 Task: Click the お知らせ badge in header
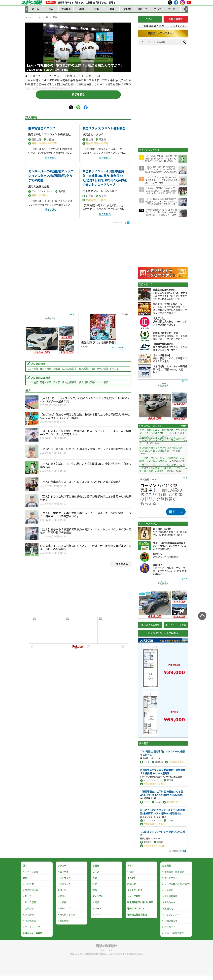[x=51, y=2]
